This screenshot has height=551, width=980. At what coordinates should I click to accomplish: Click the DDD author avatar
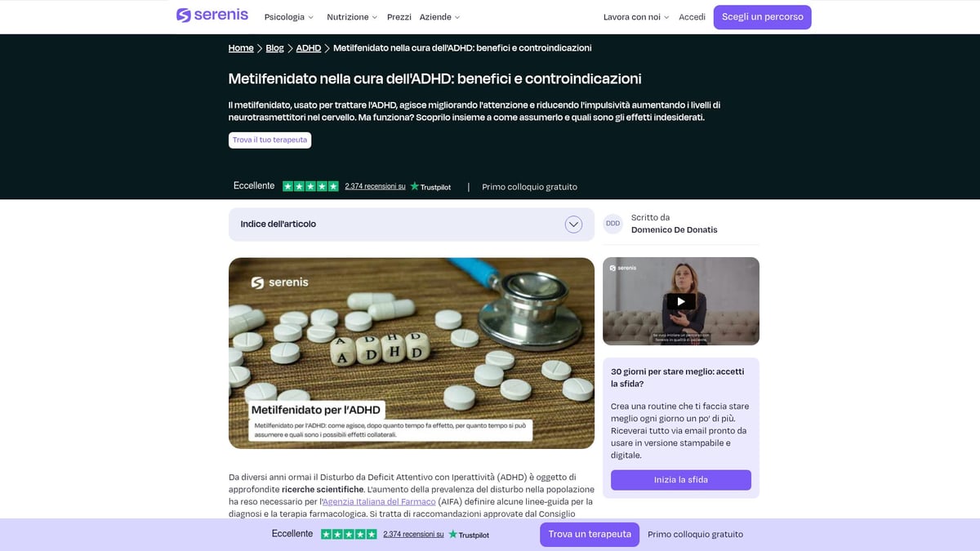(612, 224)
